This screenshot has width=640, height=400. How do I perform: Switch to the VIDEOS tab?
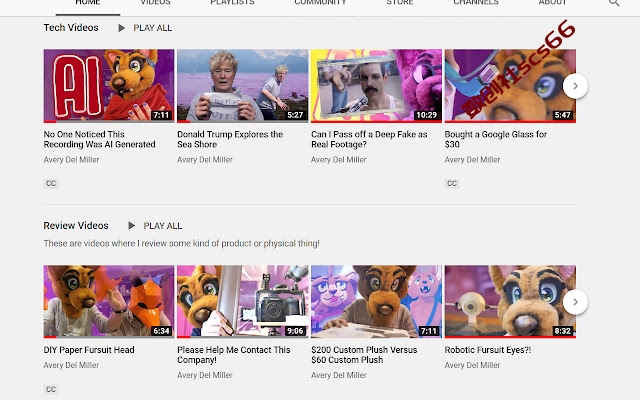tap(155, 3)
